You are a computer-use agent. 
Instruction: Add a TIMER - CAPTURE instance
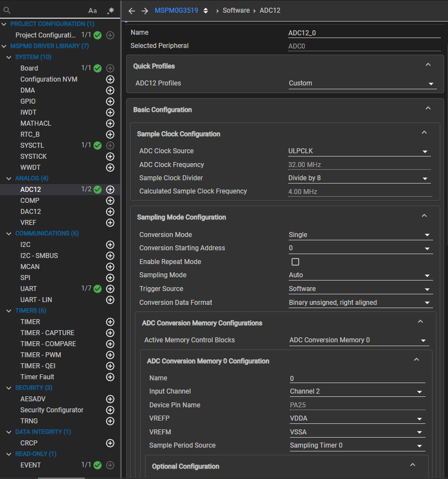110,333
